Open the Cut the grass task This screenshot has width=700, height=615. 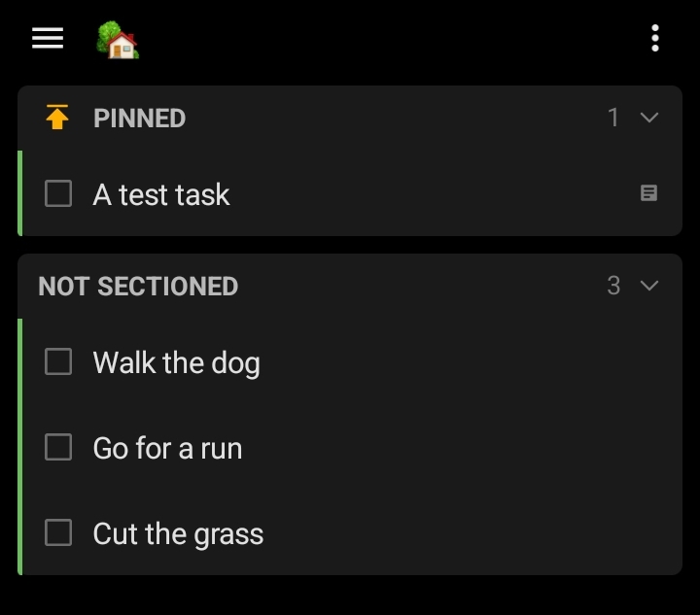click(178, 533)
